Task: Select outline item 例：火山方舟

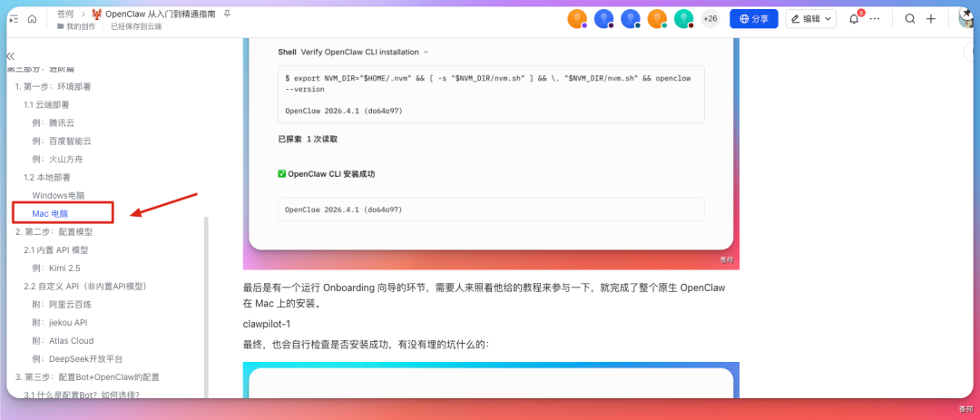Action: tap(57, 159)
